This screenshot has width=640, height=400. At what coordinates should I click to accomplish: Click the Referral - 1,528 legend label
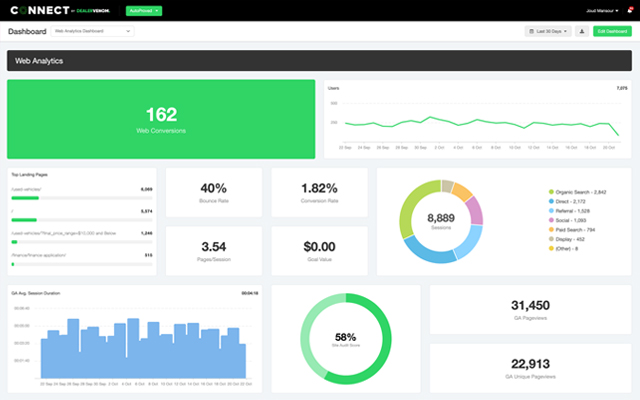tap(573, 211)
